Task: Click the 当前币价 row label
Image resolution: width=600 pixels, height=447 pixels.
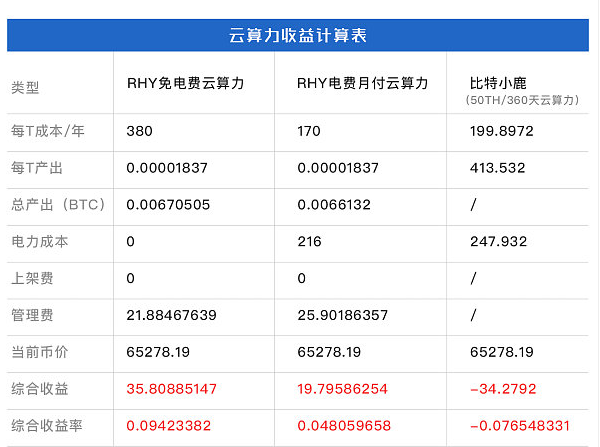Action: pyautogui.click(x=39, y=352)
